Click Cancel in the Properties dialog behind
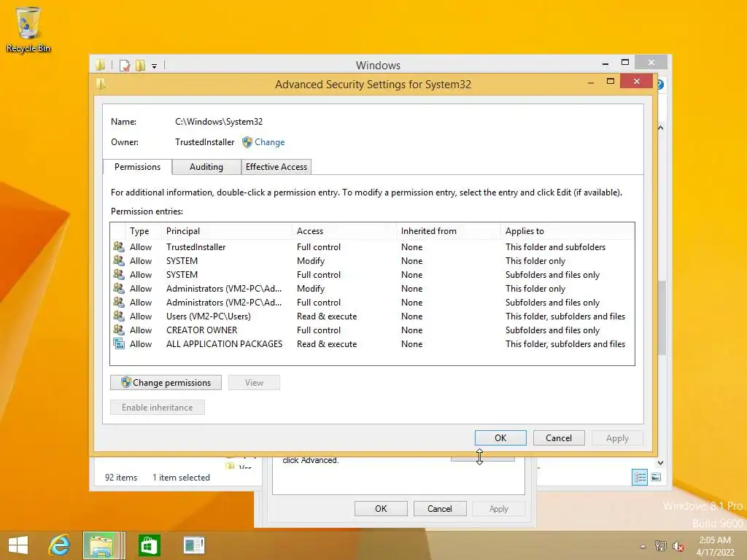Viewport: 747px width, 560px height. (439, 508)
